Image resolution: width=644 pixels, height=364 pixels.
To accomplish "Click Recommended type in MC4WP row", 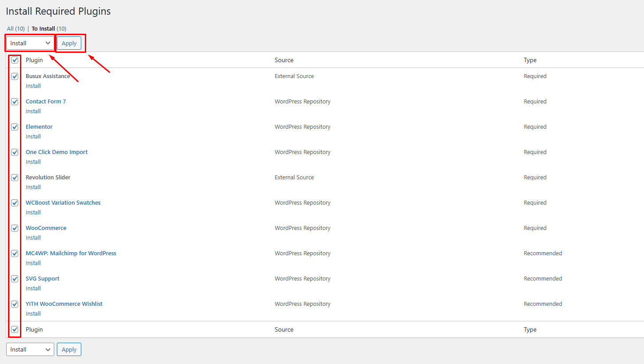I will (543, 253).
